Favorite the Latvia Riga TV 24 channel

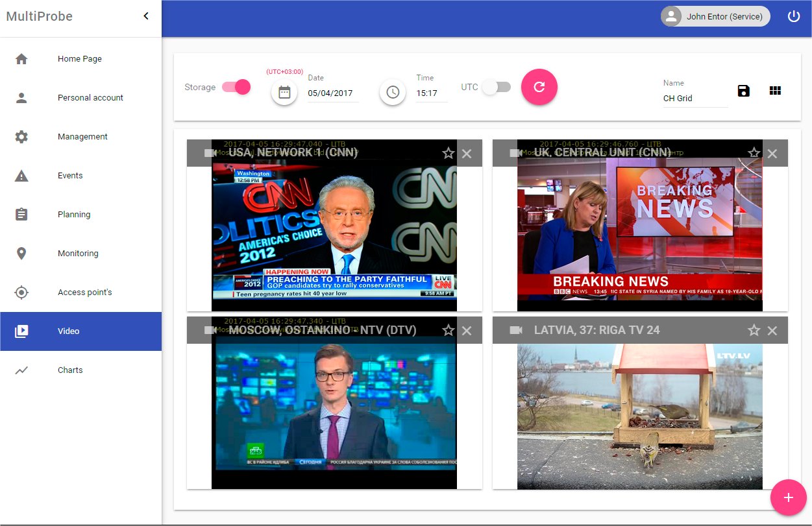click(754, 331)
